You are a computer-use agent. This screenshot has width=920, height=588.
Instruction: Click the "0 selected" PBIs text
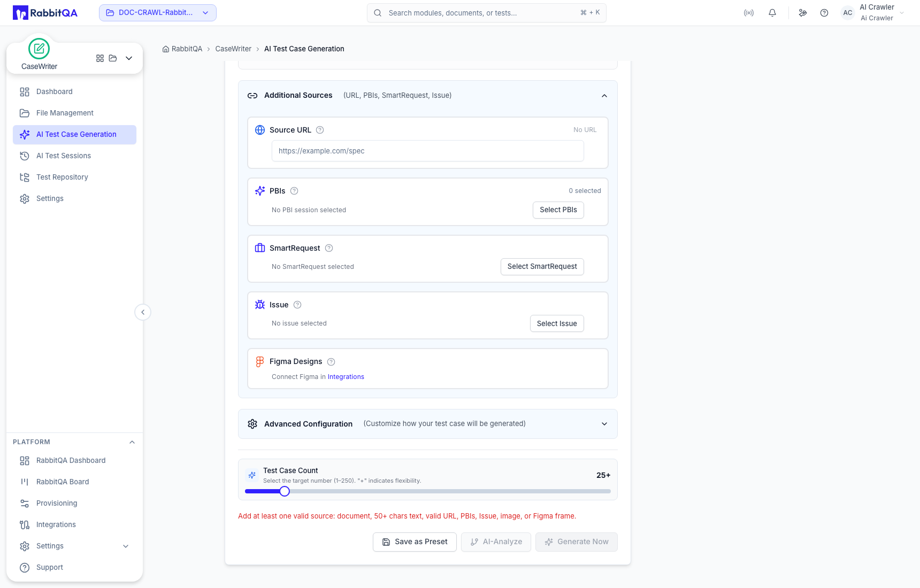click(x=585, y=191)
